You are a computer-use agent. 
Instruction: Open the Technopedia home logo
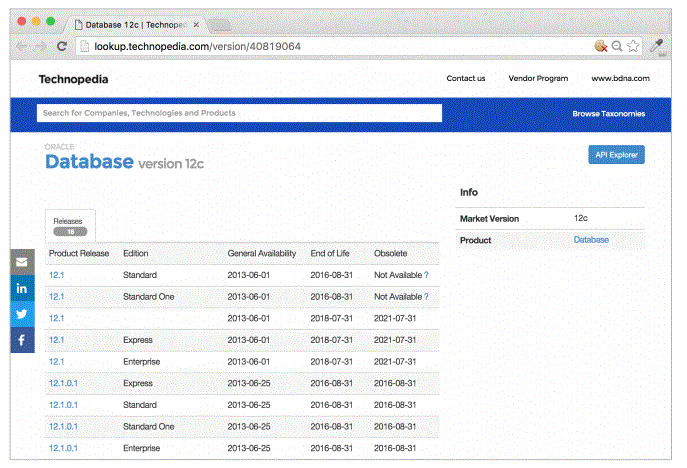coord(74,79)
